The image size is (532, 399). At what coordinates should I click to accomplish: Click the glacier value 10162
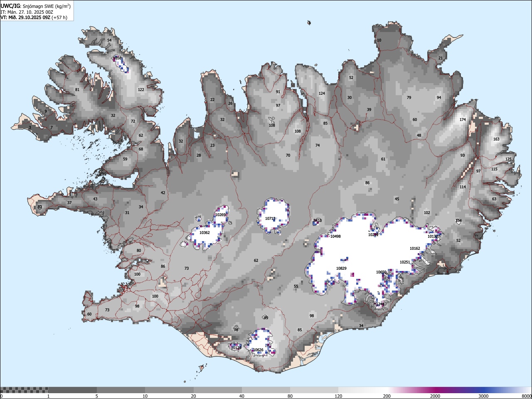pos(415,249)
